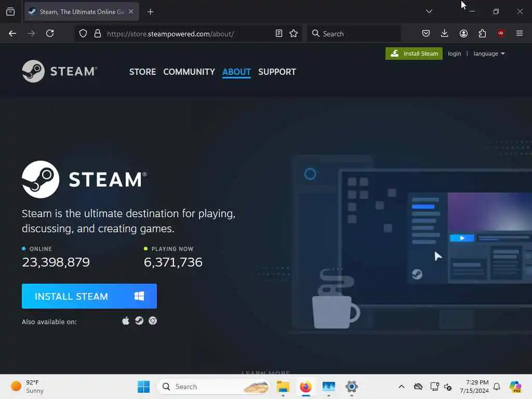Go back to the previous page
Image resolution: width=532 pixels, height=399 pixels.
tap(12, 34)
